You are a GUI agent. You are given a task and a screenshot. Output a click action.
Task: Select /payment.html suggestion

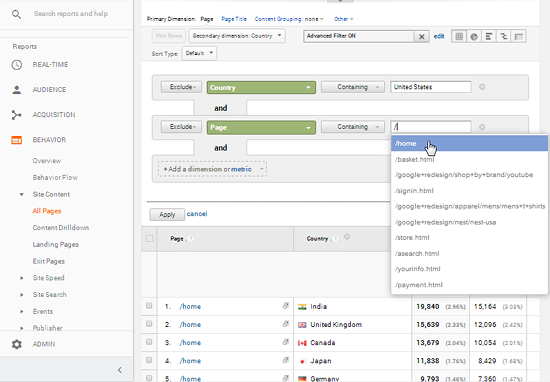click(469, 285)
